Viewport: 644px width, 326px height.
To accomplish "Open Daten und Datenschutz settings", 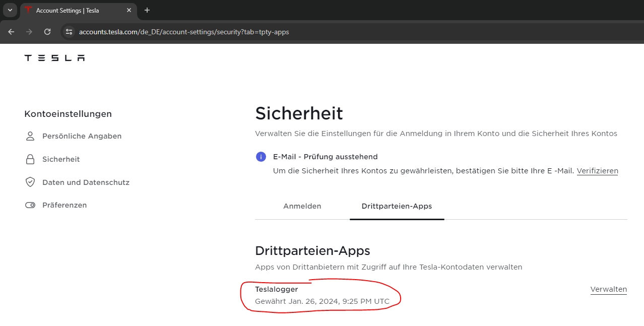I will point(86,182).
